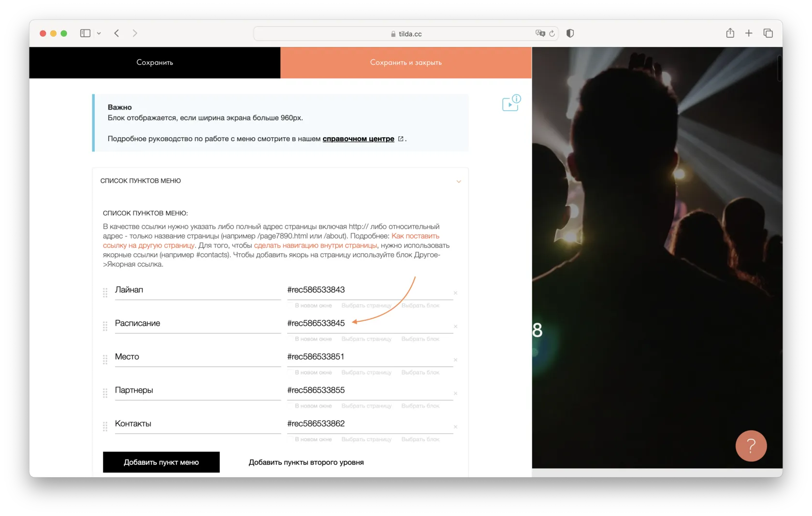Delete the Место menu item with x

point(455,360)
